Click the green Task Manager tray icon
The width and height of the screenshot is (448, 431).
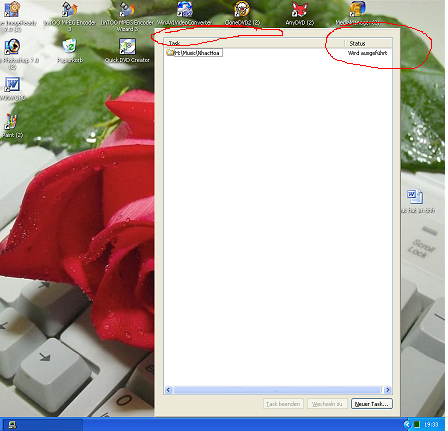[417, 424]
